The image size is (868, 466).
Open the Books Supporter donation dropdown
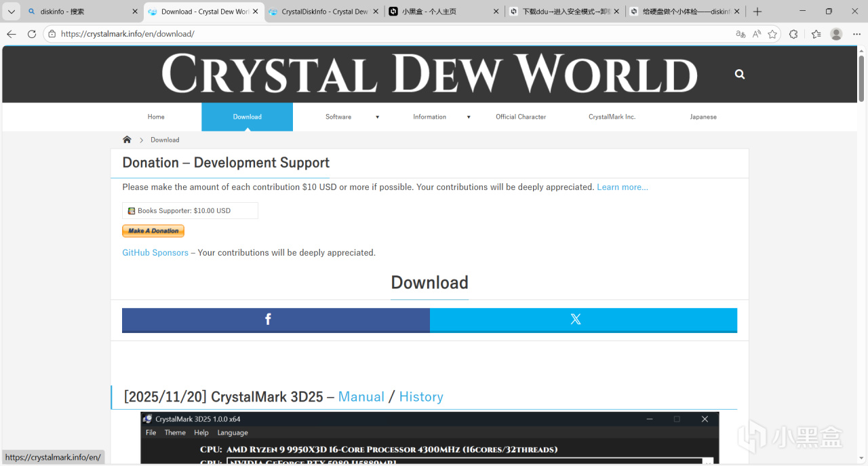coord(190,210)
